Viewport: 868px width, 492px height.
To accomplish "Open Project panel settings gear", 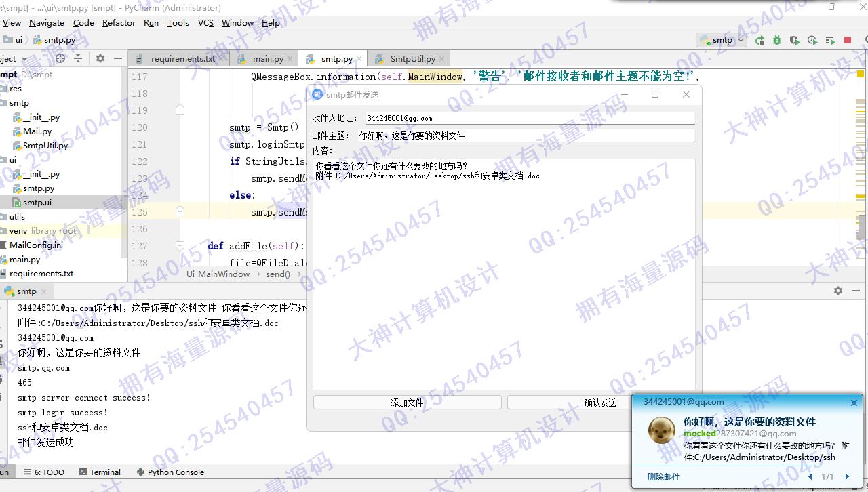I will click(x=100, y=58).
